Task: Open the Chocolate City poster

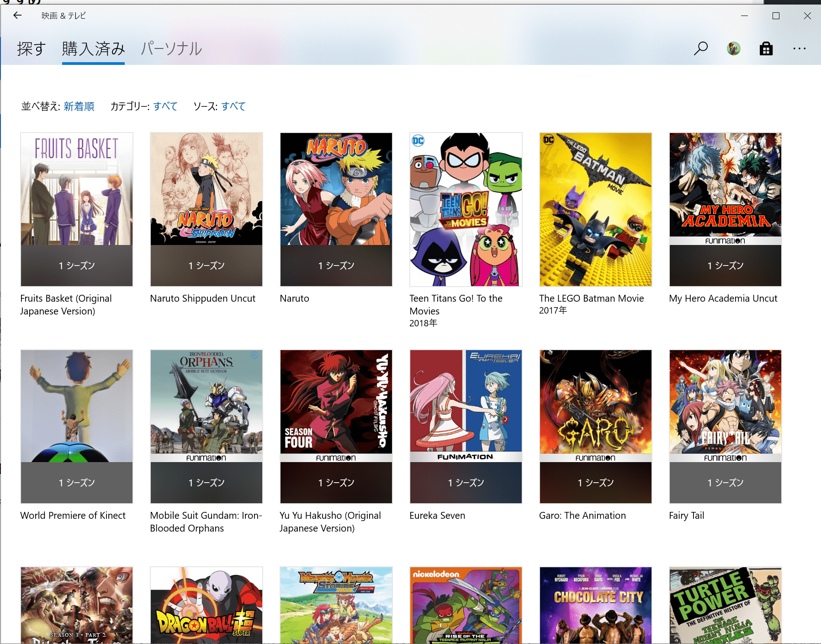Action: 596,605
